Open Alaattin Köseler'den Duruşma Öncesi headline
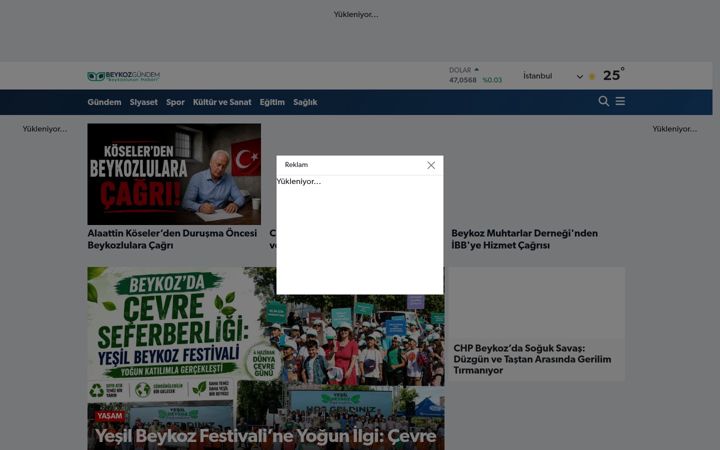720x450 pixels. [172, 239]
